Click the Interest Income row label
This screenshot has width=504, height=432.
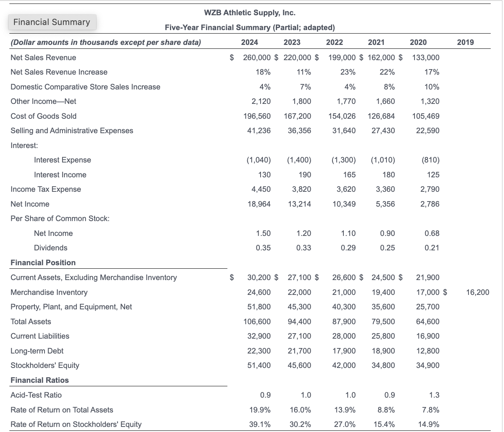pos(60,175)
